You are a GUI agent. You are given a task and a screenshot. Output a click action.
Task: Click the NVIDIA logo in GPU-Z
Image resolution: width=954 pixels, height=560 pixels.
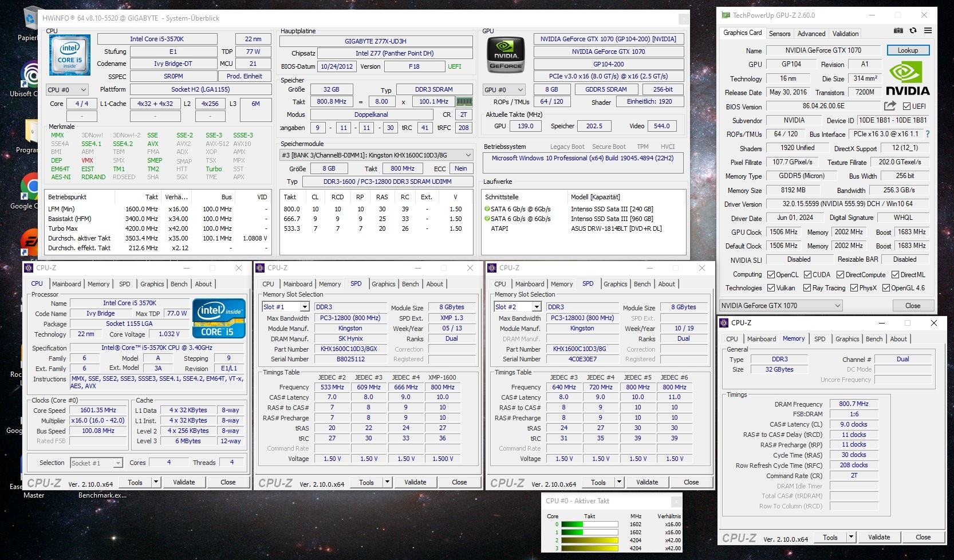pyautogui.click(x=908, y=78)
